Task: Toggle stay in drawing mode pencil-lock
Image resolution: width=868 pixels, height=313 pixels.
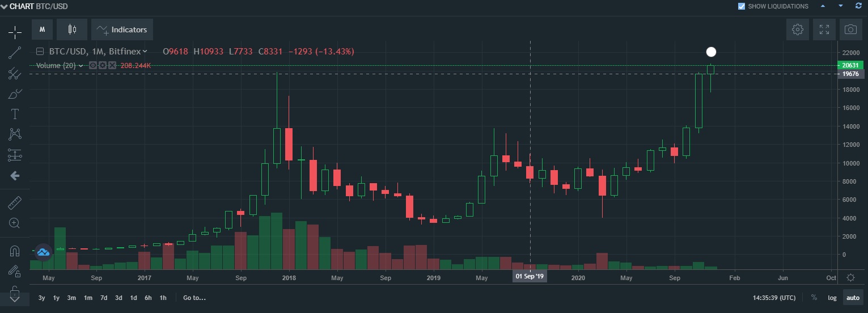Action: point(15,270)
